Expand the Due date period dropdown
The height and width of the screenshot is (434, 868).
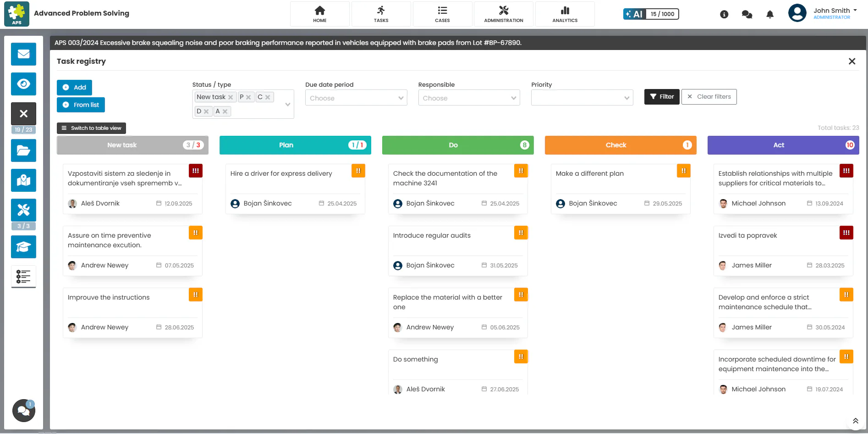[x=356, y=98]
